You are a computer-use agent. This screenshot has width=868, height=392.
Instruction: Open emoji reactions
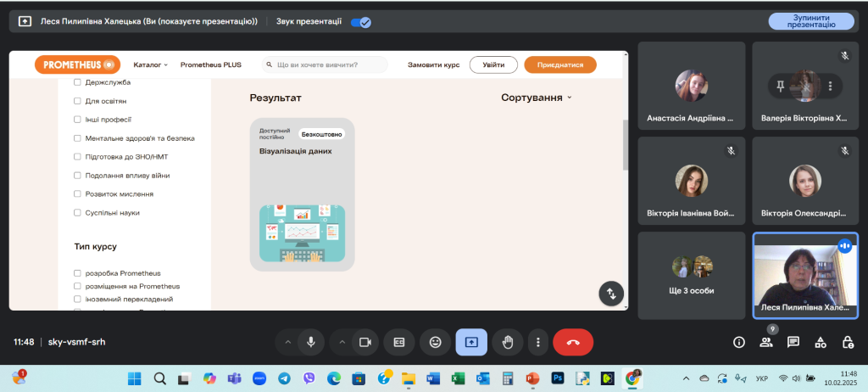pos(436,342)
